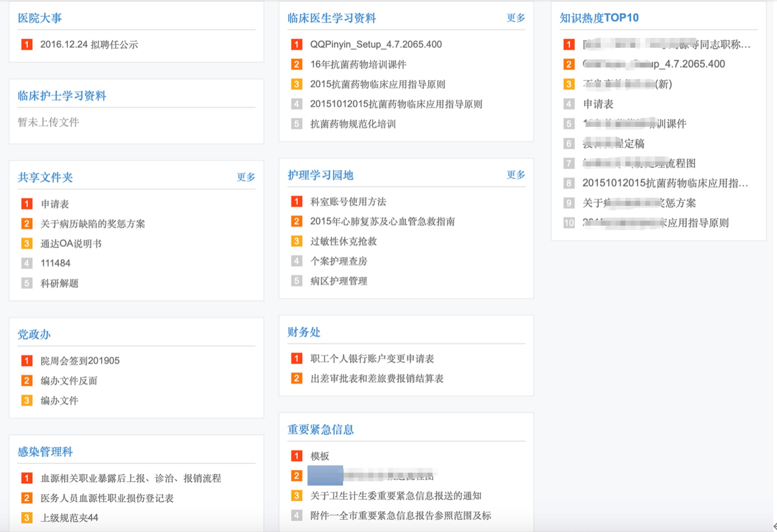Open TOP10 item 8 '20151012015抗菌药物临床应用指…'
This screenshot has height=532, width=777.
coord(665,183)
